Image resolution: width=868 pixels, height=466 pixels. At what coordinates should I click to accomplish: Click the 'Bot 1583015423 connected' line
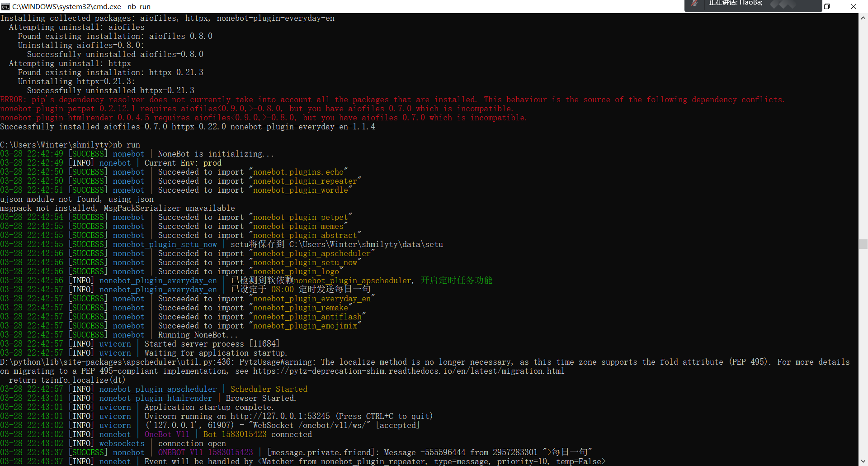(x=258, y=434)
